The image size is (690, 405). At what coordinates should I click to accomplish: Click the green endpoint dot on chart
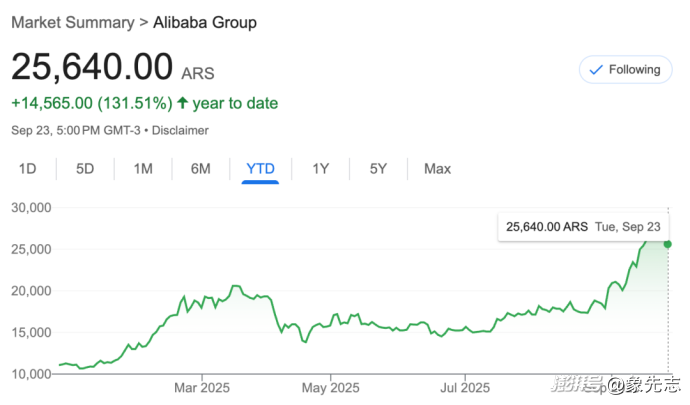point(667,244)
